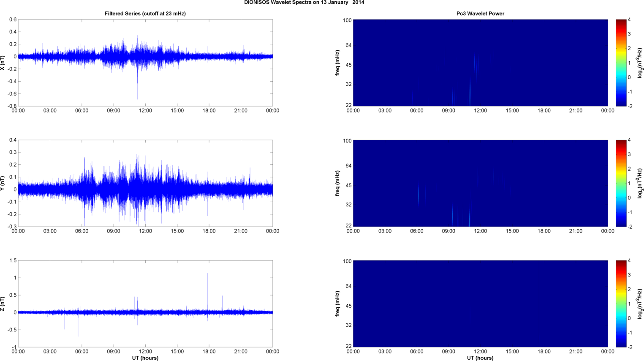Click the X component filtered time series plot

145,63
